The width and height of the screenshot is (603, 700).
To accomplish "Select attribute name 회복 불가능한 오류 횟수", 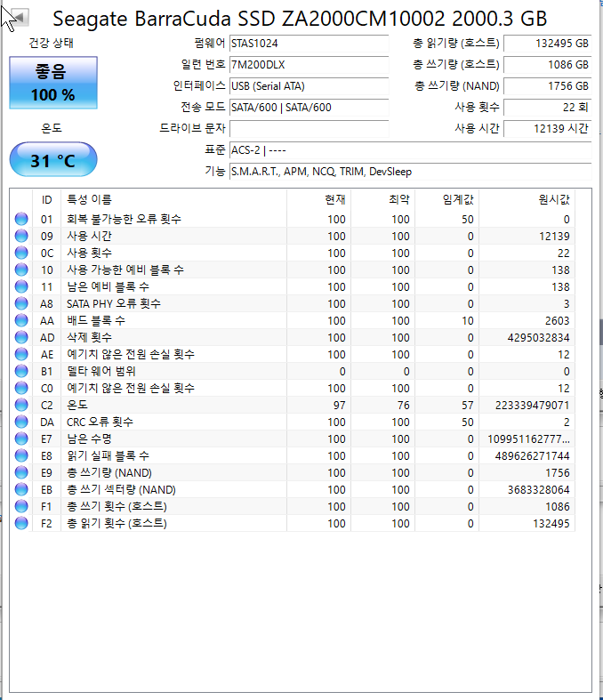I will point(125,219).
